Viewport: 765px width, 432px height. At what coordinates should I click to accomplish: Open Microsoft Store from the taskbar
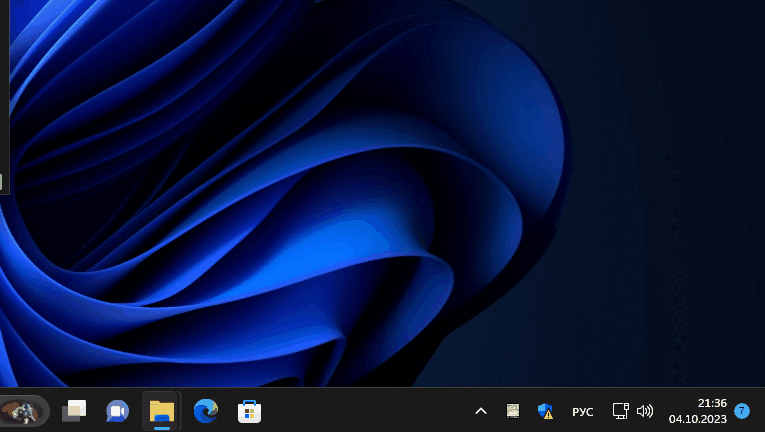249,411
